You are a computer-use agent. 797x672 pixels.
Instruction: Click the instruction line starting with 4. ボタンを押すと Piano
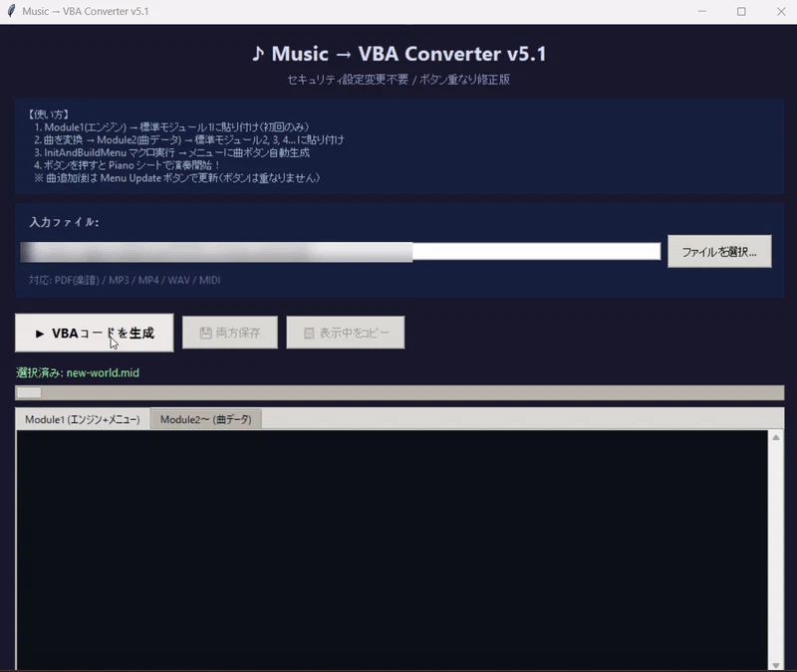127,165
